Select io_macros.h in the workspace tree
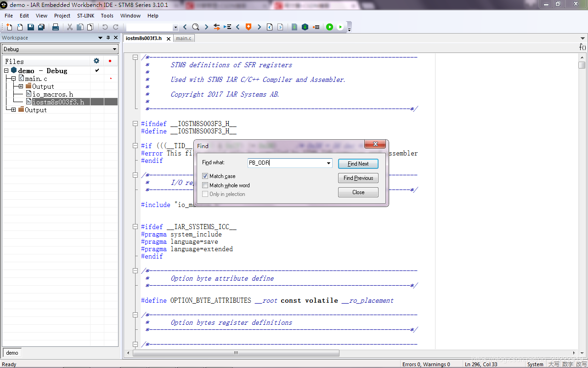The height and width of the screenshot is (368, 588). pos(52,94)
